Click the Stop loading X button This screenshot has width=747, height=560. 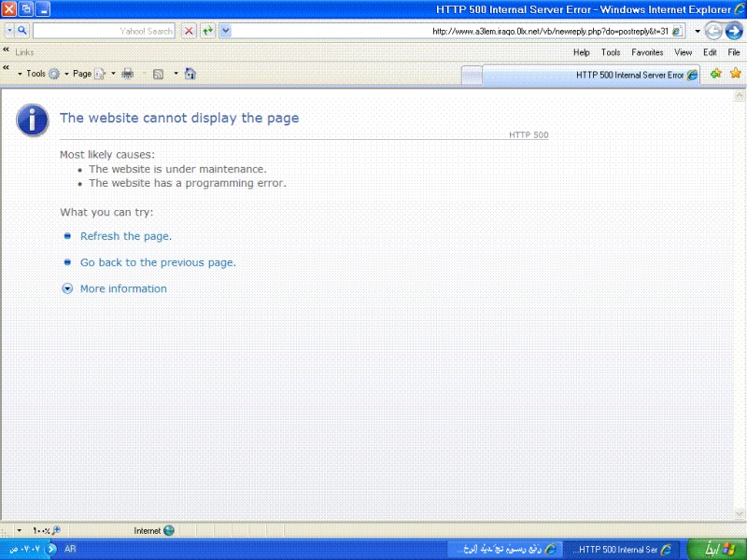pos(189,31)
